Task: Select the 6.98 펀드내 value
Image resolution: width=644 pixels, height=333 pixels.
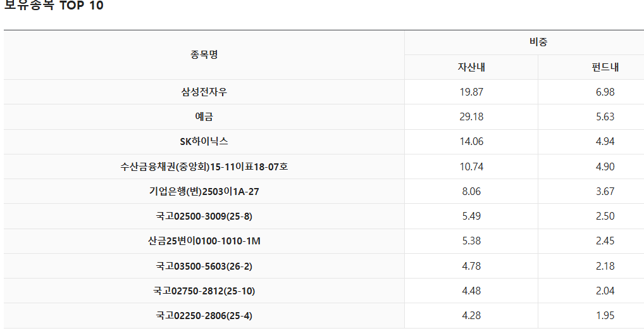Action: [605, 92]
